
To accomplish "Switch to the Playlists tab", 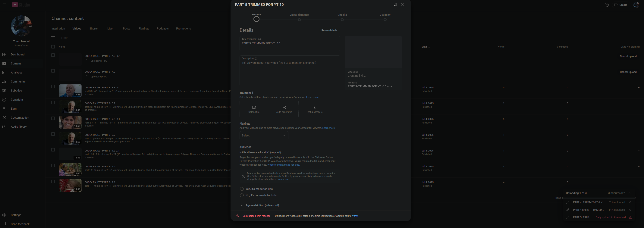I will pyautogui.click(x=144, y=29).
